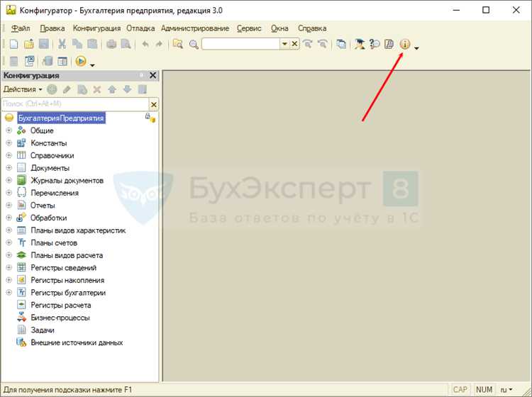Select the Планы счетов item
Viewport: 532px width, 397px height.
point(54,243)
